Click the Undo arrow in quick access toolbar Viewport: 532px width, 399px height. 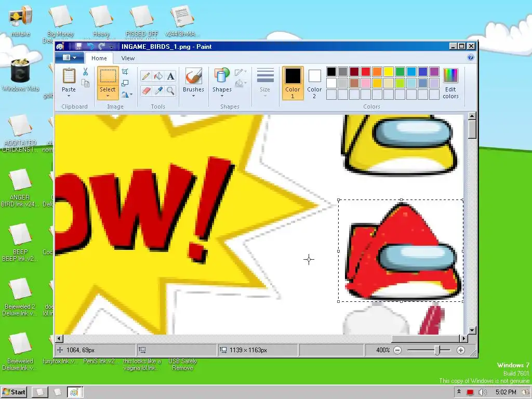pos(90,46)
